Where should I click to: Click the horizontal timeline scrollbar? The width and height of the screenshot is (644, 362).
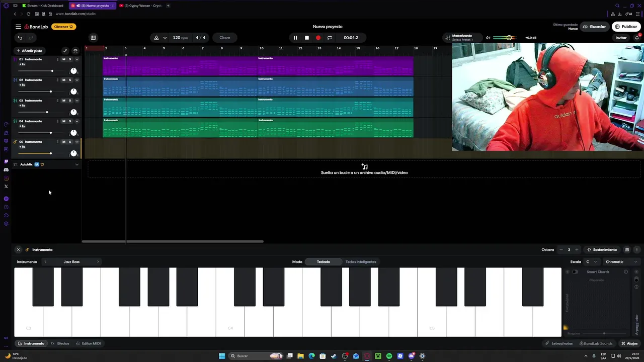pyautogui.click(x=173, y=241)
